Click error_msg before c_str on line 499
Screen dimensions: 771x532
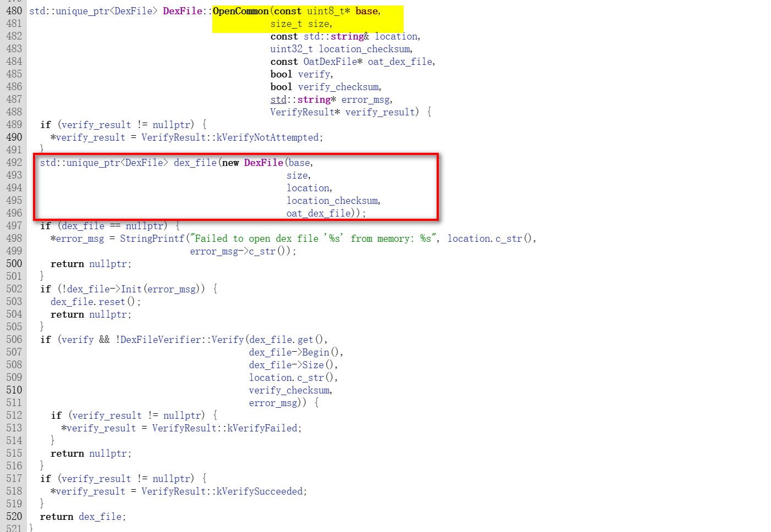click(214, 251)
